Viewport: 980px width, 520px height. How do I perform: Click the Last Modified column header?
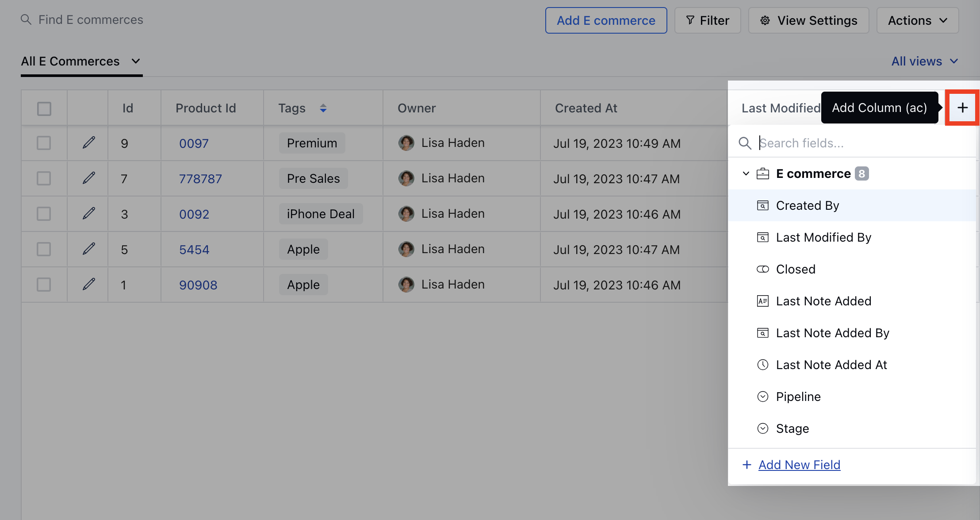(781, 108)
